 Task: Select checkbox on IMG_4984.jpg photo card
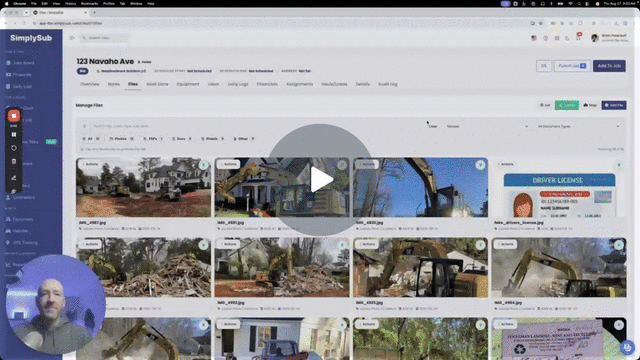coord(619,245)
